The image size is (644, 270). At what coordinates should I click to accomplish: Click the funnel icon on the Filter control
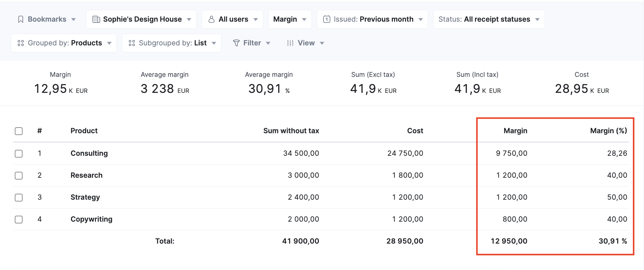pos(236,43)
